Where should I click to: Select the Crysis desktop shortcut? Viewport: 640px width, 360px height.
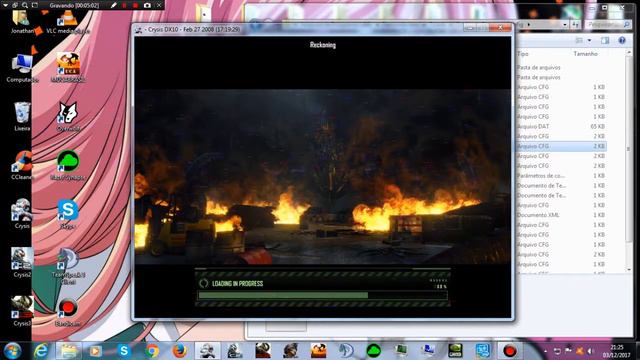point(22,213)
